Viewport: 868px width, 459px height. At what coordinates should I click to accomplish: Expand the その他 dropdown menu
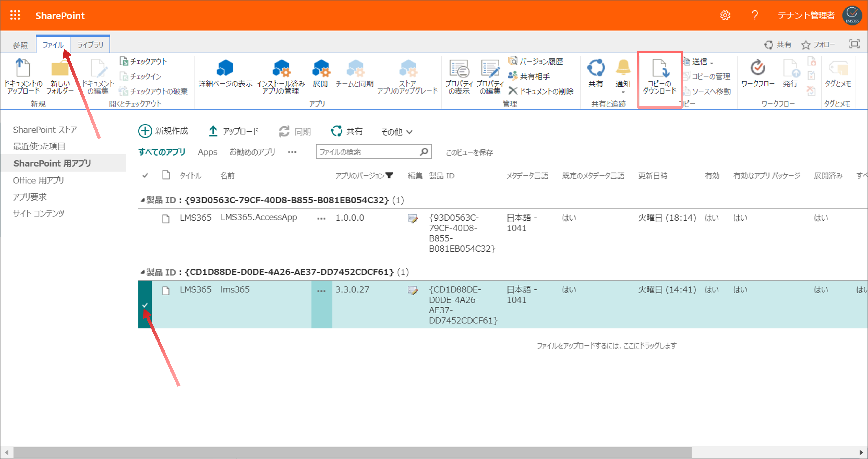(x=397, y=132)
